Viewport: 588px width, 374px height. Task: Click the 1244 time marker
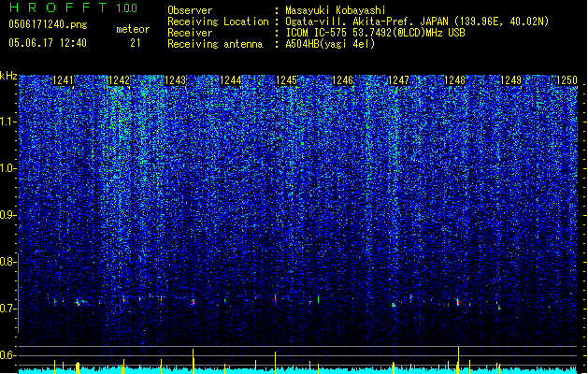[x=231, y=80]
